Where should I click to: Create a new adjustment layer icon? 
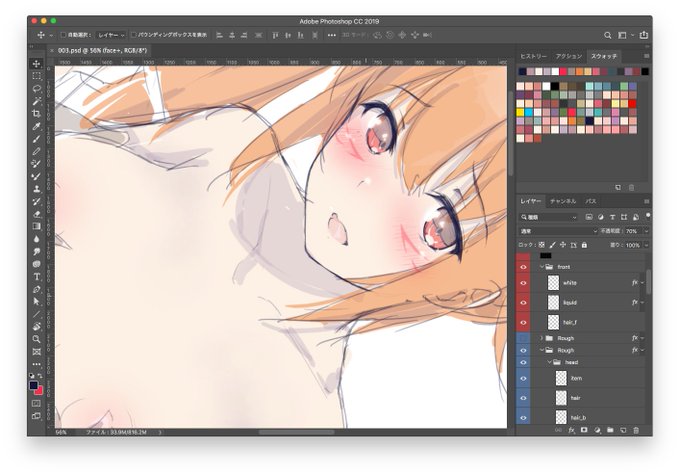(597, 430)
